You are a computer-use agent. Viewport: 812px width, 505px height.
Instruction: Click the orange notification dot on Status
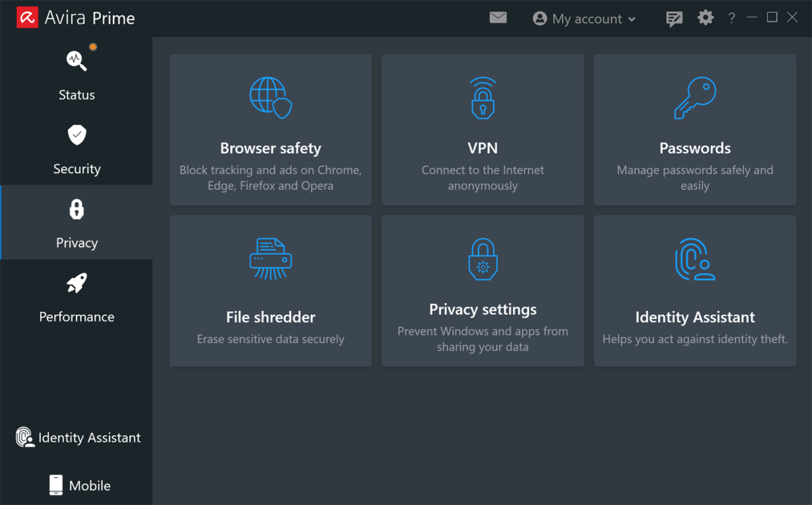93,47
